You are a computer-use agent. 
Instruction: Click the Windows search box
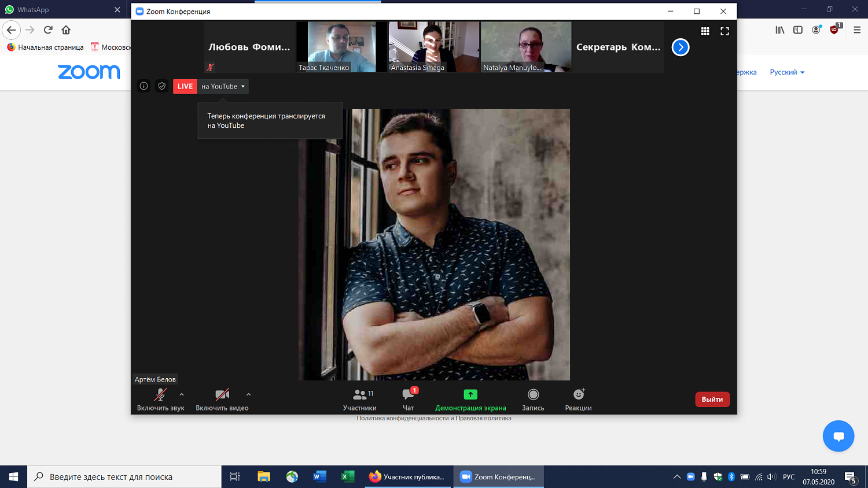point(124,477)
